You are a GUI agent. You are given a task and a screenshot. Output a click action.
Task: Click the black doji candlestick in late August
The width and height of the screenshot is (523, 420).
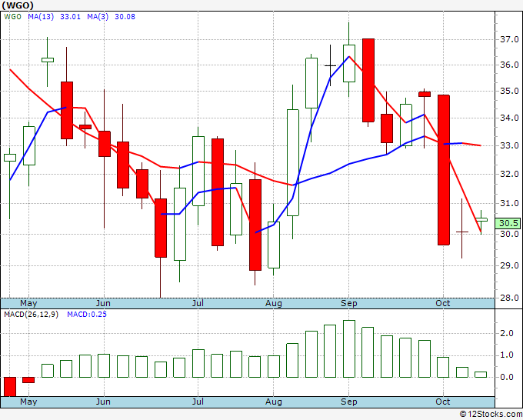[x=330, y=65]
